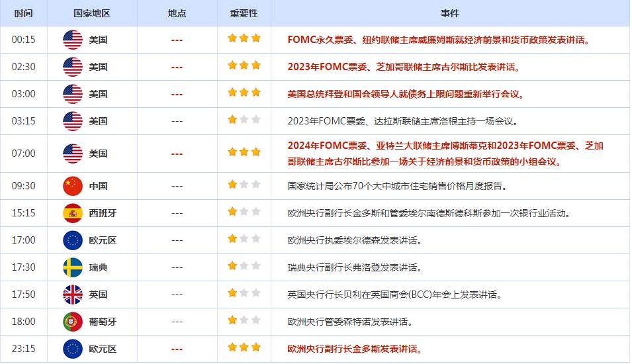Image resolution: width=632 pixels, height=364 pixels.
Task: Open the Riksbank Floden speech event
Action: [x=355, y=267]
